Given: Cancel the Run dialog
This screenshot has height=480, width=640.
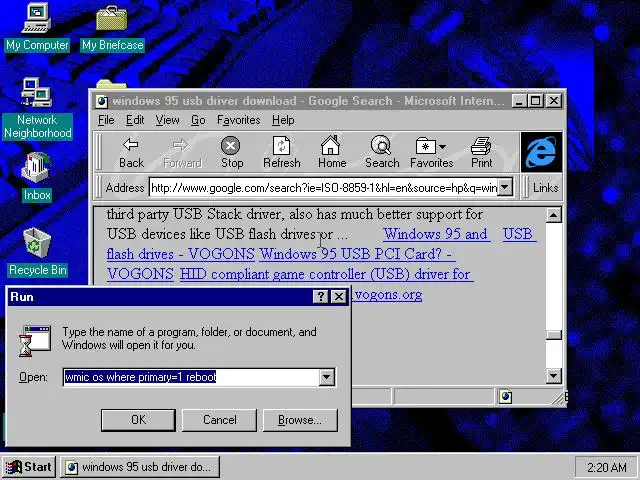Looking at the screenshot, I should pos(219,420).
